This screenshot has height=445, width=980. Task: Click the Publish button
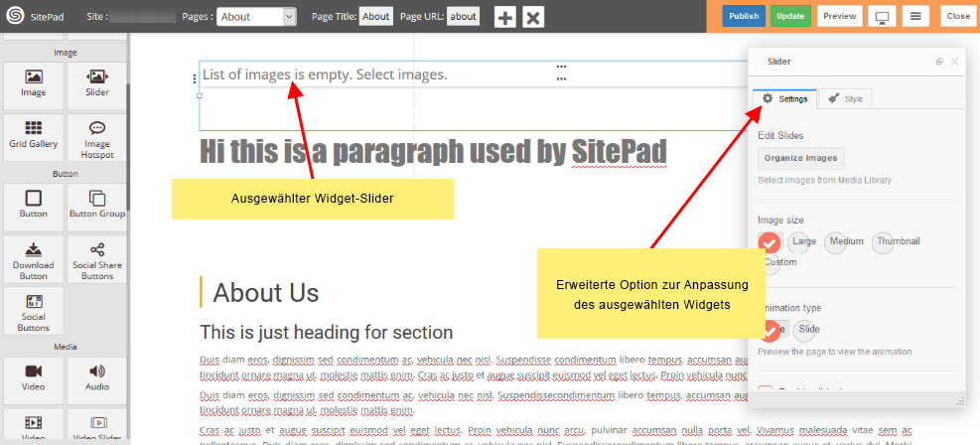[x=744, y=16]
